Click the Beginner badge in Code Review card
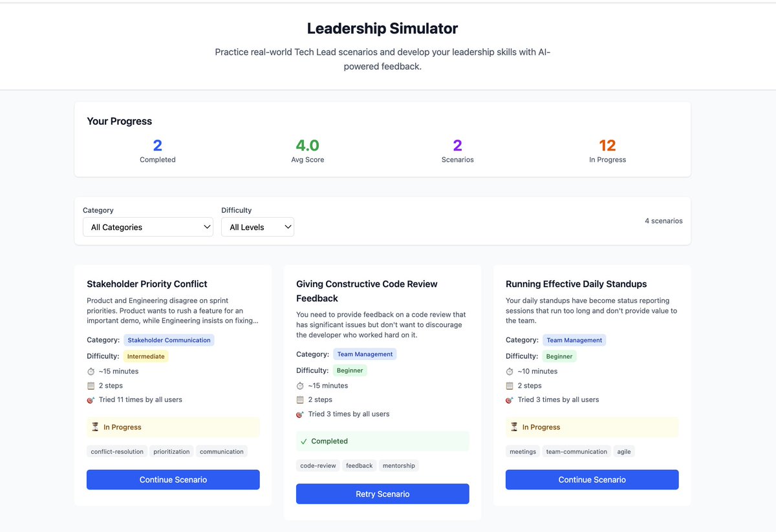The image size is (776, 532). point(350,370)
